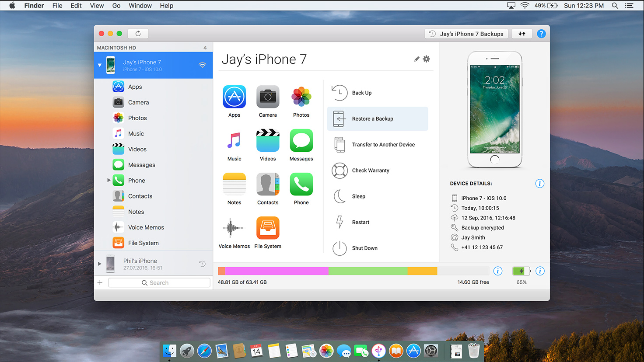
Task: Click info icon next to Device Details
Action: click(x=540, y=184)
